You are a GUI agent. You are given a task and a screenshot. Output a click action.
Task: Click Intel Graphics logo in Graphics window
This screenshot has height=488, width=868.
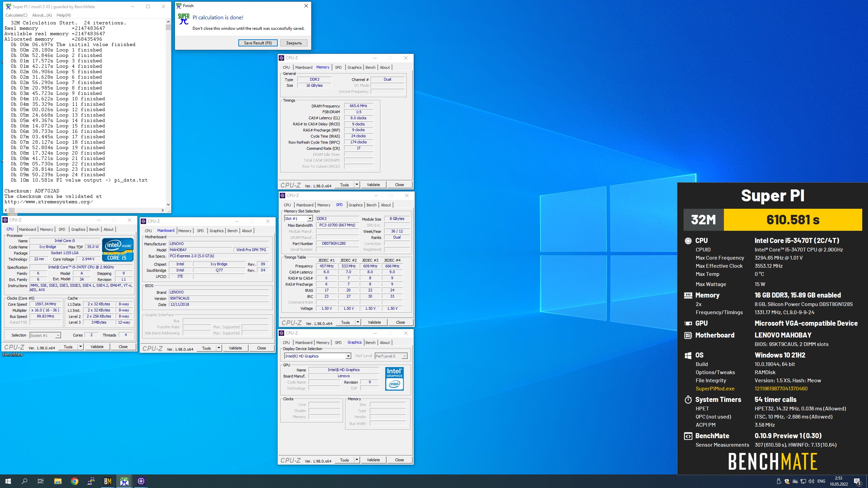click(394, 379)
